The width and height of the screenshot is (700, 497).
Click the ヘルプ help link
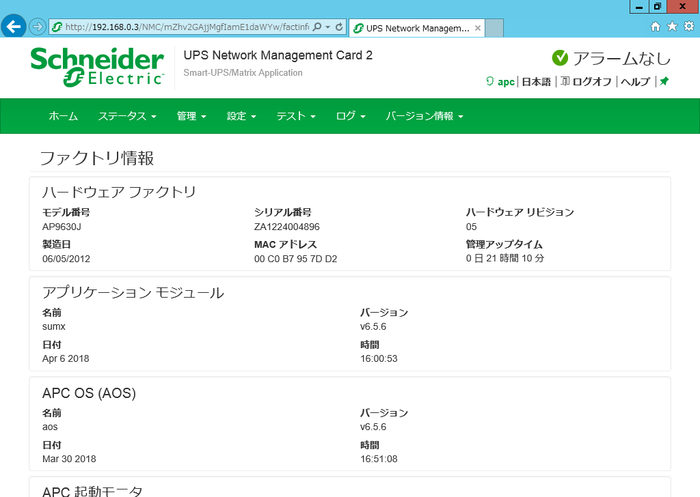tap(635, 82)
